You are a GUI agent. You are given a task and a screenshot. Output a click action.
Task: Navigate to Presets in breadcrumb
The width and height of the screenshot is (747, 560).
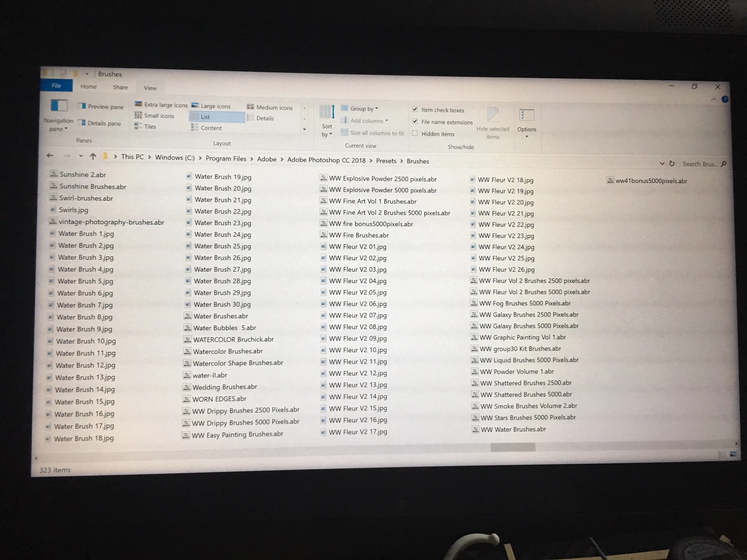(x=386, y=161)
